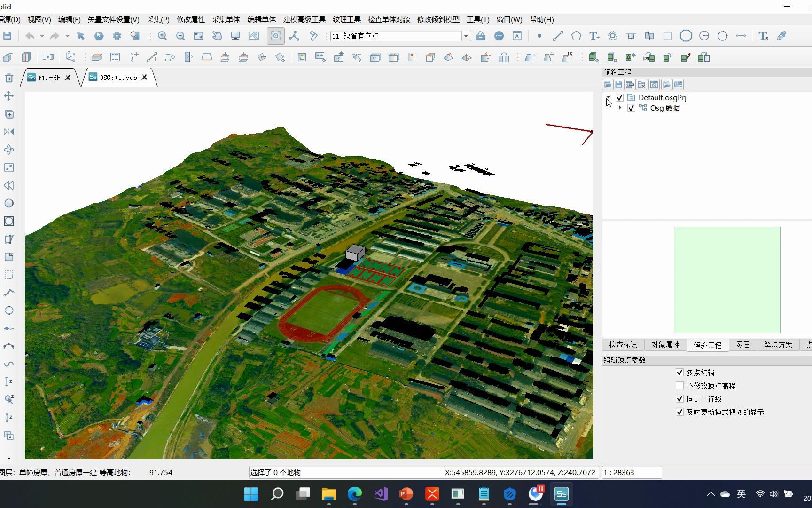Screen dimensions: 812x508
Task: Toggle the highlighted snap capture icon
Action: (276, 36)
